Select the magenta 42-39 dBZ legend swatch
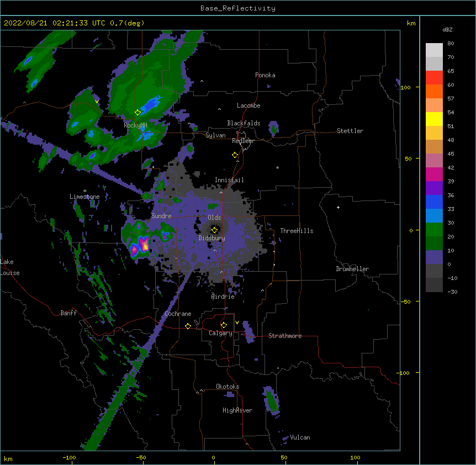This screenshot has width=476, height=465. click(434, 174)
